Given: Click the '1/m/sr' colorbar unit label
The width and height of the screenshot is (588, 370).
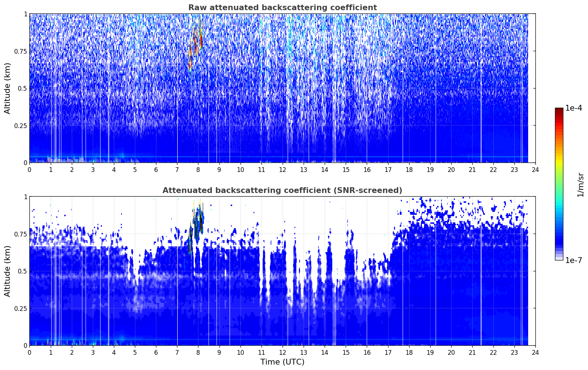Looking at the screenshot, I should pyautogui.click(x=580, y=185).
